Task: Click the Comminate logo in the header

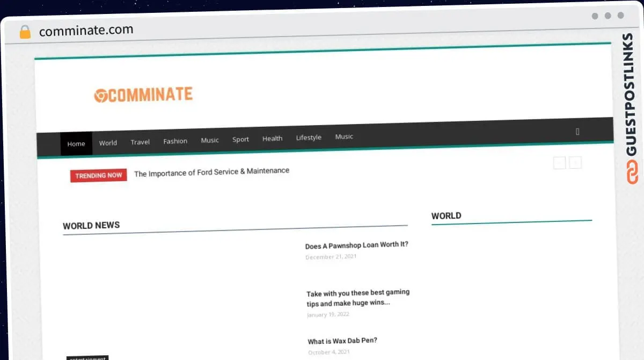Action: coord(143,95)
